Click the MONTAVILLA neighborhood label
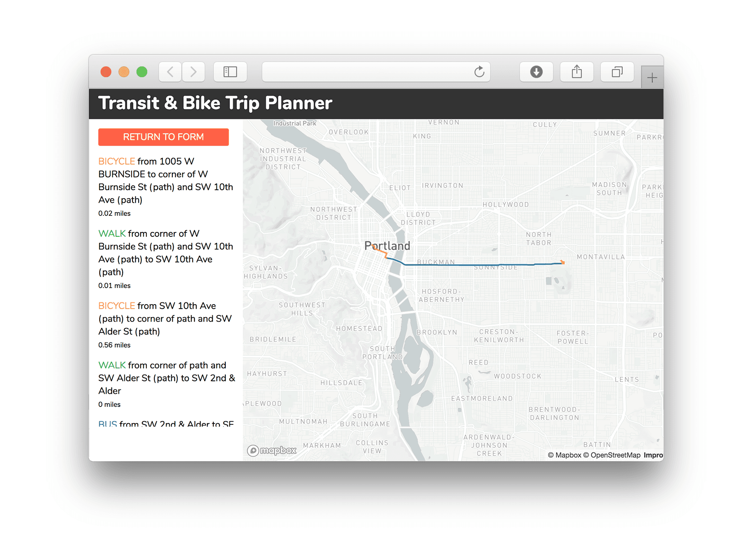This screenshot has width=756, height=559. pos(601,257)
